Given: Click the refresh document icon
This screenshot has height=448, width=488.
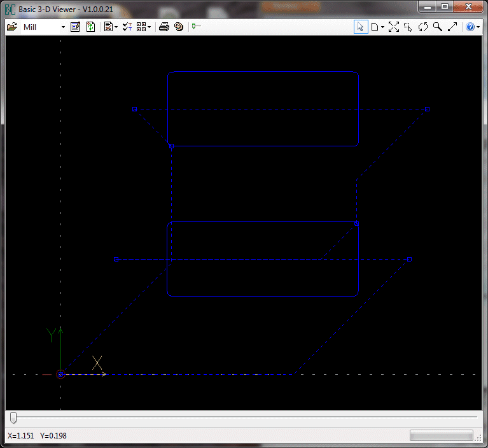Looking at the screenshot, I should pos(90,27).
